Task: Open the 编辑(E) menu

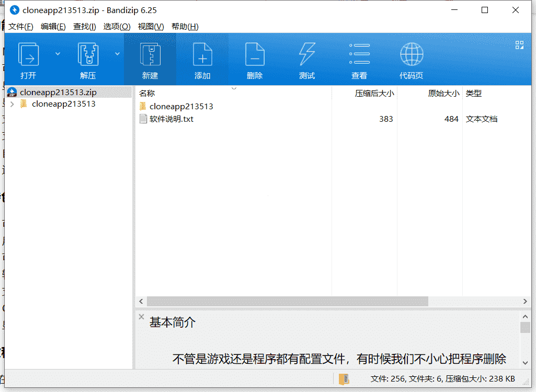Action: [53, 27]
